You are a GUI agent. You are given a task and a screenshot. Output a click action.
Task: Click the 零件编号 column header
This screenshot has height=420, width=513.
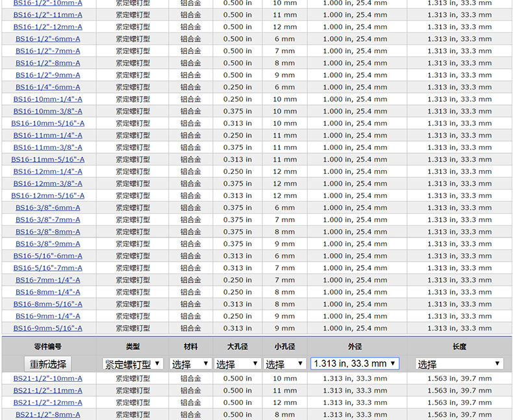pos(48,347)
